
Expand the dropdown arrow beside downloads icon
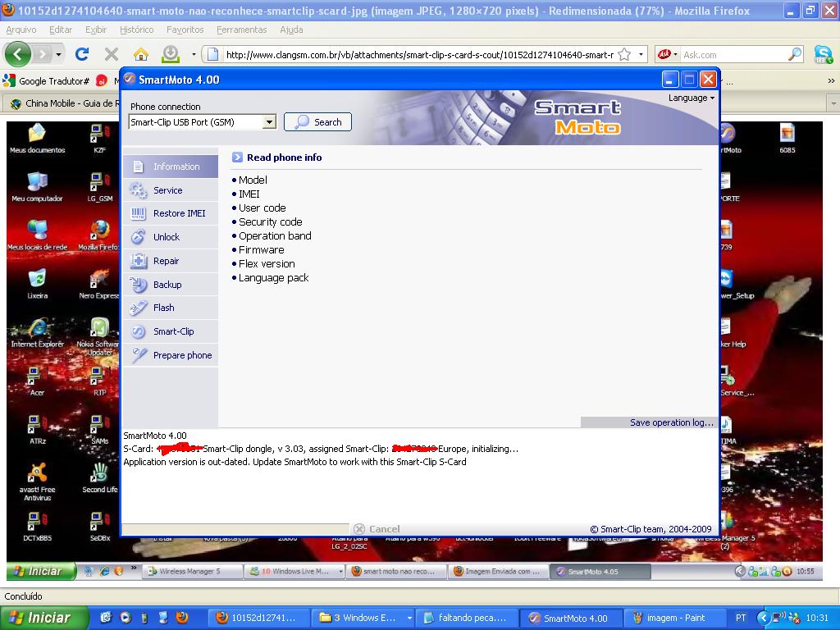tap(194, 54)
